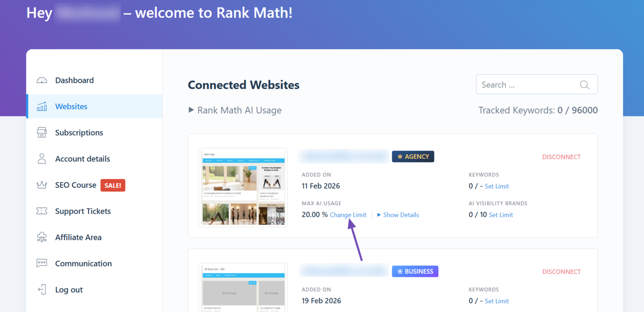Click the blurred AGENCY website URL
Viewport: 644px width, 312px height.
point(344,156)
